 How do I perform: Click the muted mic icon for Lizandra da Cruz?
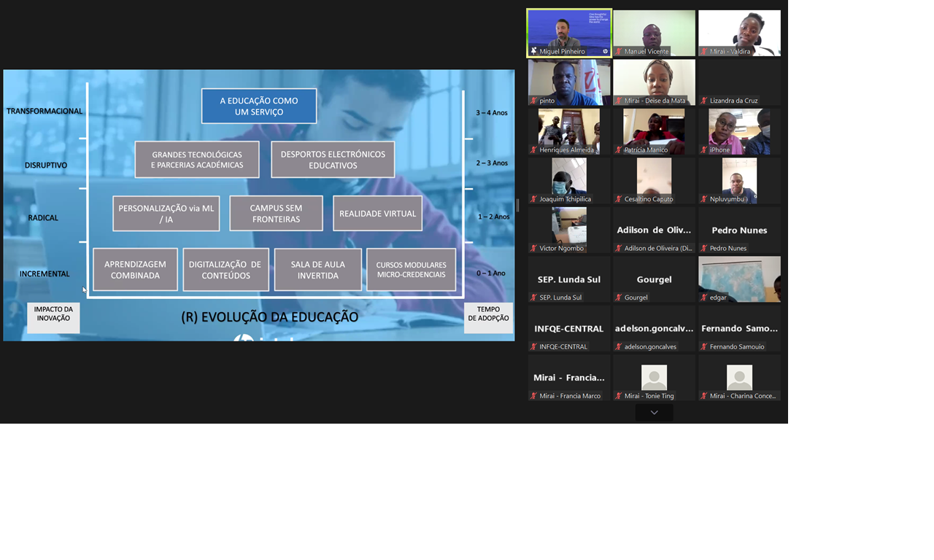(x=704, y=101)
